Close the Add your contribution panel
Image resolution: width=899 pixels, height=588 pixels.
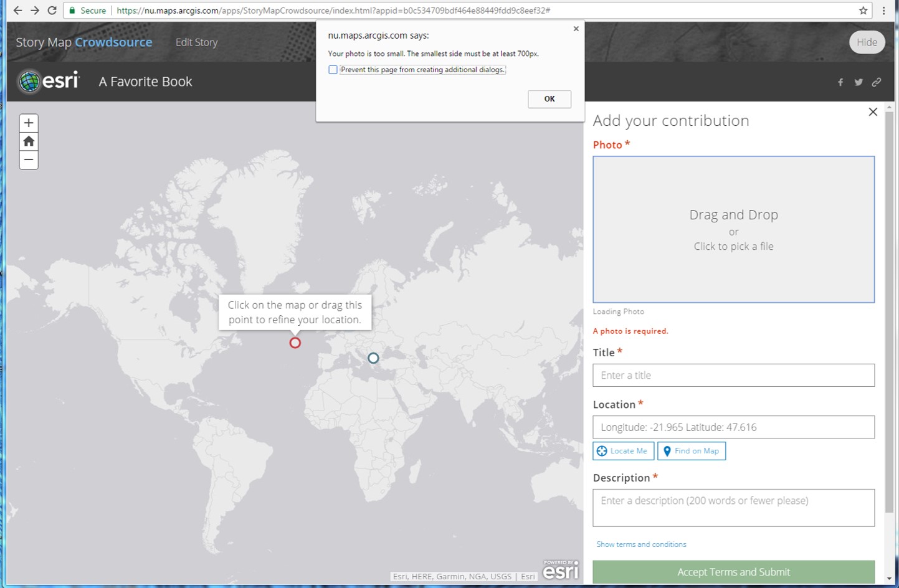(x=873, y=112)
